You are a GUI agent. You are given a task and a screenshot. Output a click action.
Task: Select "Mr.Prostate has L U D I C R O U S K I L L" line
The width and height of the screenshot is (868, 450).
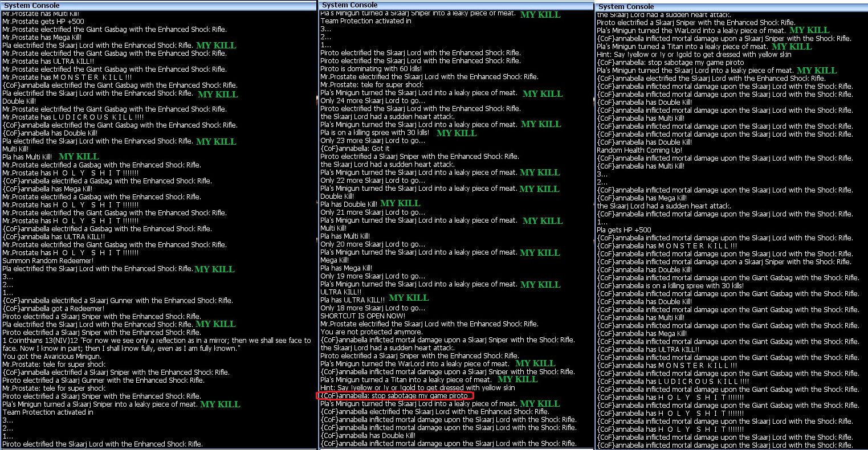73,117
